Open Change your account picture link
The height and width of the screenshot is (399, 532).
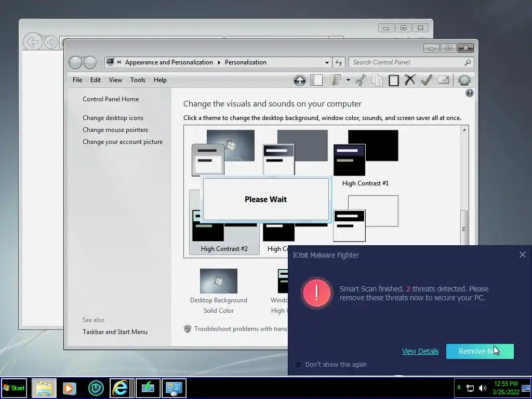pyautogui.click(x=123, y=142)
